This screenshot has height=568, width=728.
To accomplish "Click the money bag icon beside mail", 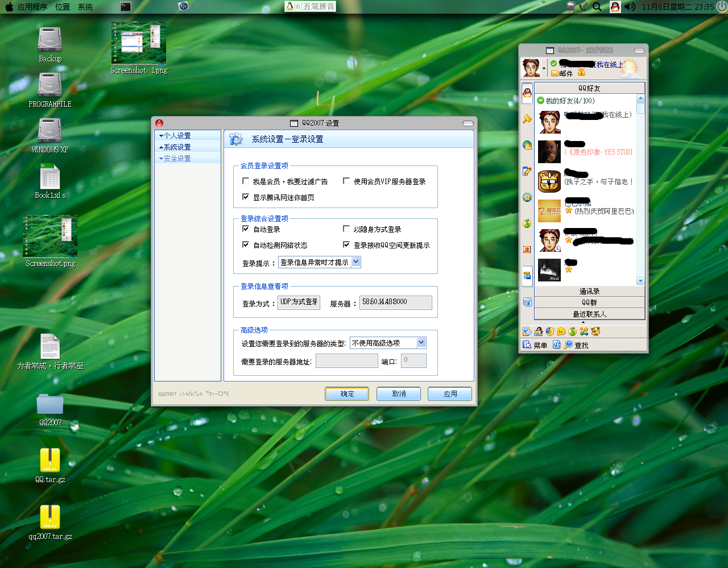I will point(581,73).
